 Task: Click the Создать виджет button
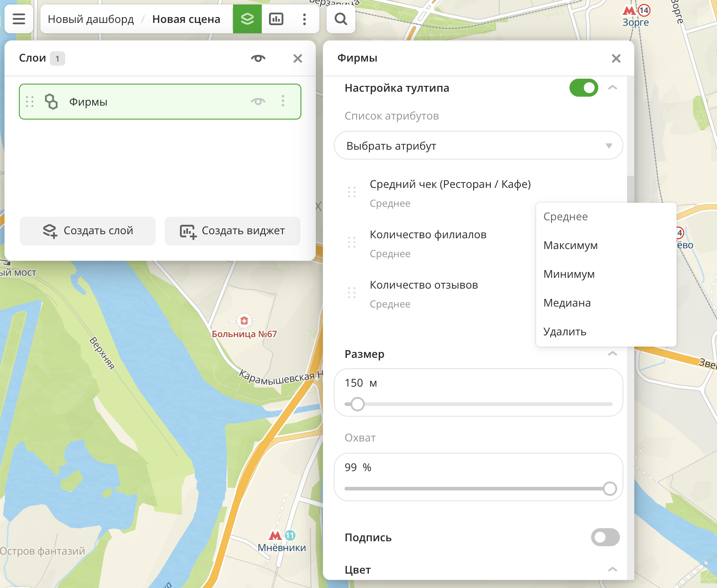(x=233, y=231)
